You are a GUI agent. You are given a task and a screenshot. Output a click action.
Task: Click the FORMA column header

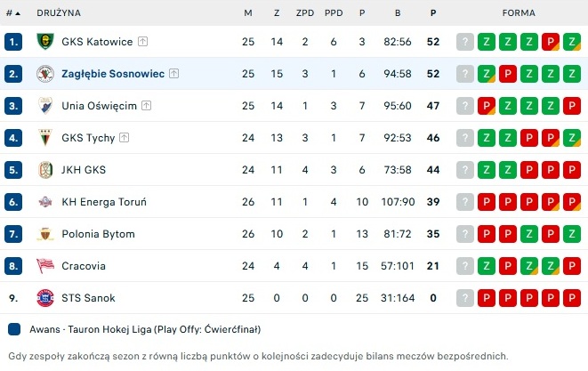[x=519, y=13]
